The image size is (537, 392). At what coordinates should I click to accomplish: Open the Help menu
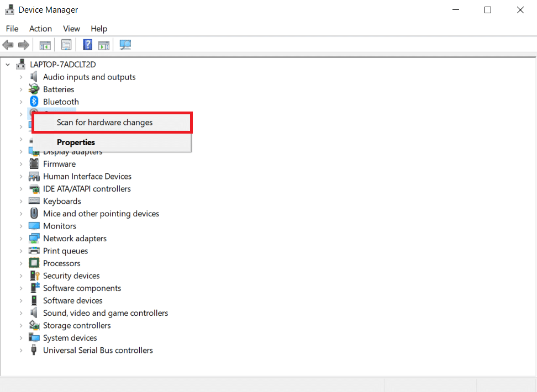pos(99,29)
